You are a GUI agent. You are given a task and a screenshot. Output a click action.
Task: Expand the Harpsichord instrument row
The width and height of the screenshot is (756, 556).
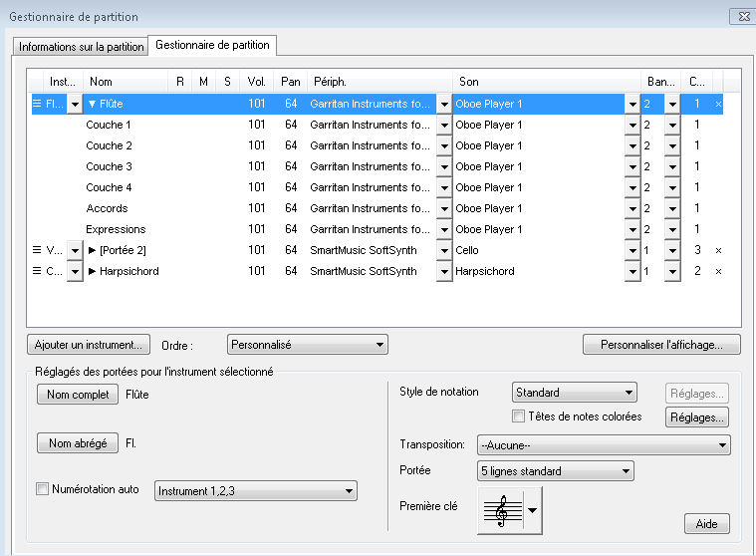pyautogui.click(x=93, y=271)
